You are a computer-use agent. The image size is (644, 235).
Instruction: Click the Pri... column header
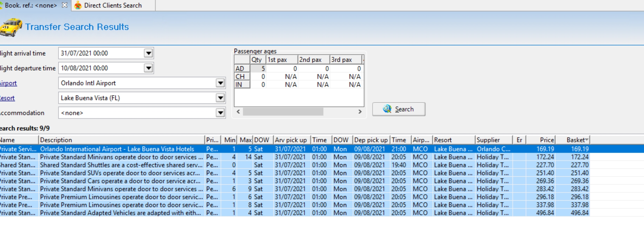[213, 140]
